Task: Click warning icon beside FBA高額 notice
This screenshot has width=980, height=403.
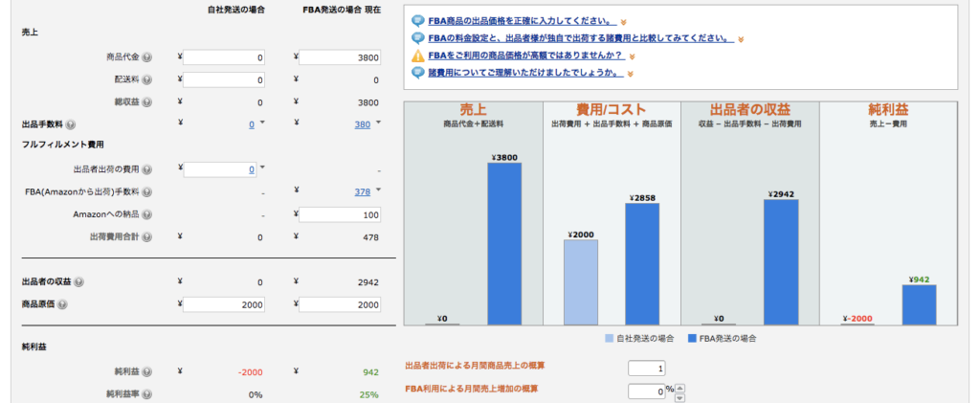Action: 417,56
